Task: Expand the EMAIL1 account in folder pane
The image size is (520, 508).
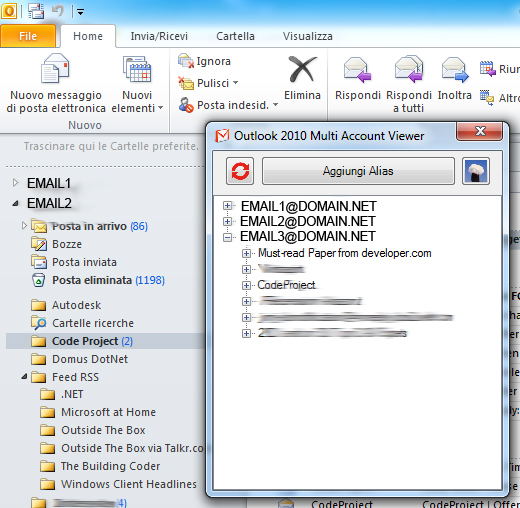Action: tap(15, 183)
